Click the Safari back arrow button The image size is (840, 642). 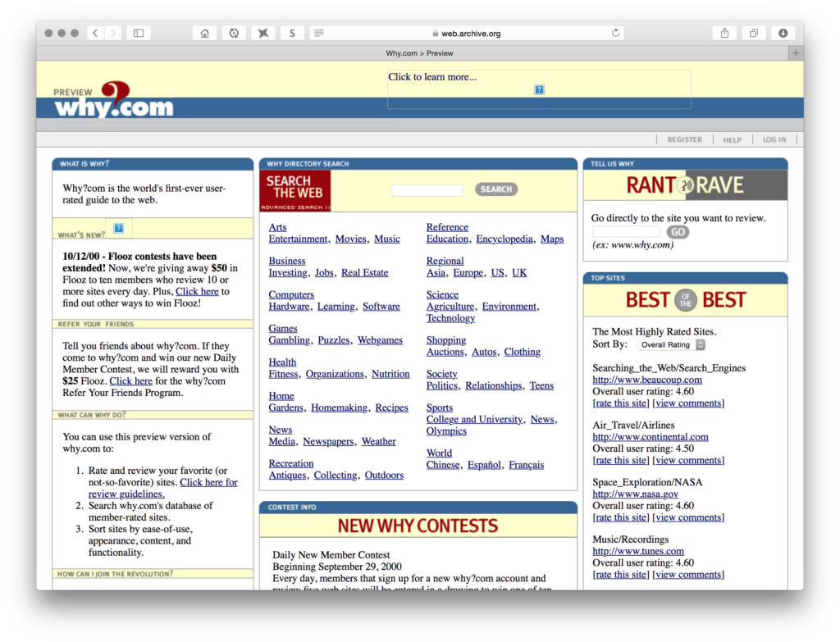pyautogui.click(x=95, y=33)
